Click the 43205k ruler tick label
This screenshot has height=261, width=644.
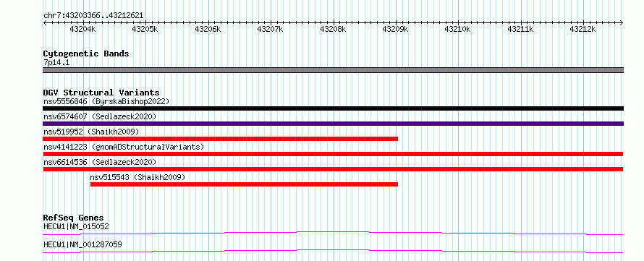145,29
